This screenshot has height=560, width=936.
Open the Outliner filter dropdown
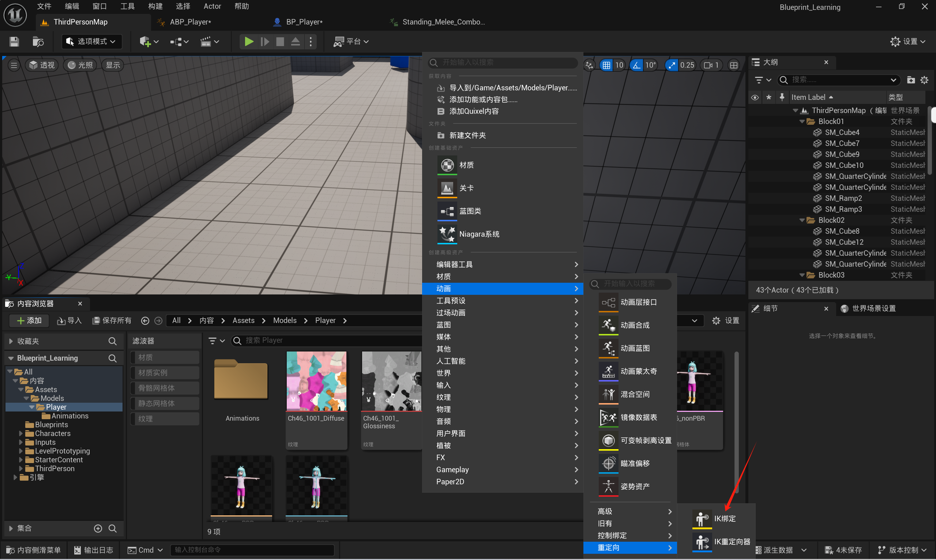763,80
